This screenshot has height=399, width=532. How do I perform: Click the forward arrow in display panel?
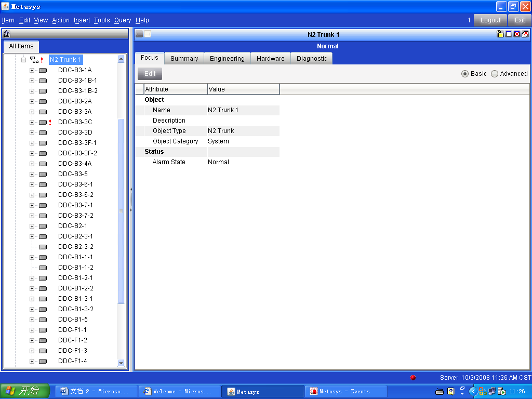148,34
